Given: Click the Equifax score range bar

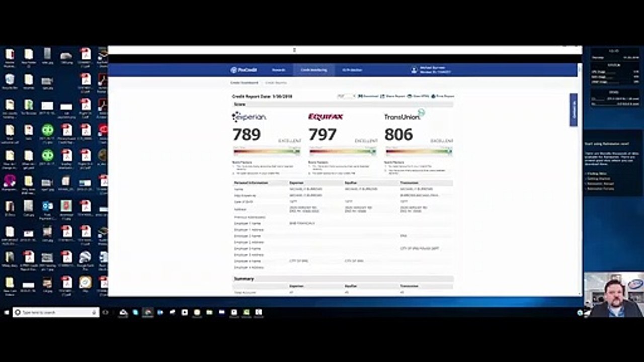Looking at the screenshot, I should pos(343,151).
